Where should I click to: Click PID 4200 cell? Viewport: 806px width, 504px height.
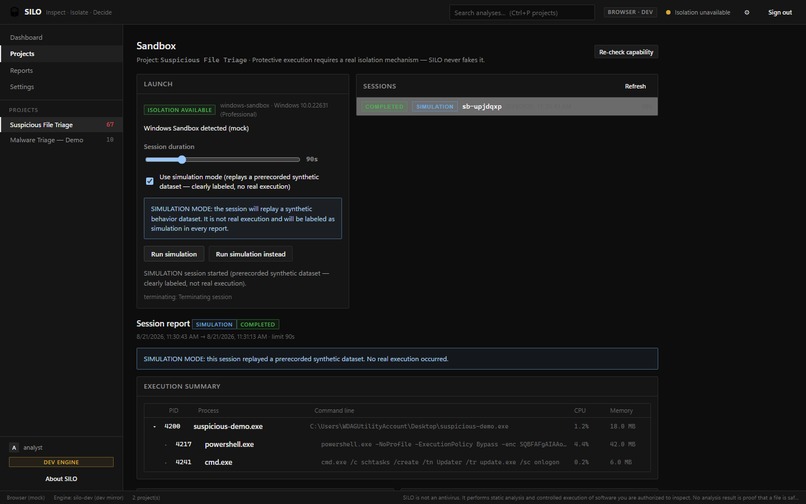click(x=172, y=426)
